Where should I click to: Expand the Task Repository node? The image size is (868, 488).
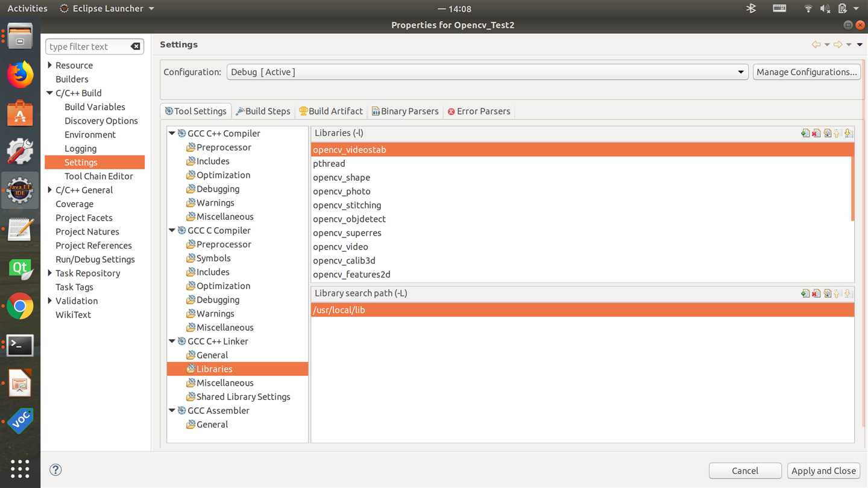click(x=50, y=273)
